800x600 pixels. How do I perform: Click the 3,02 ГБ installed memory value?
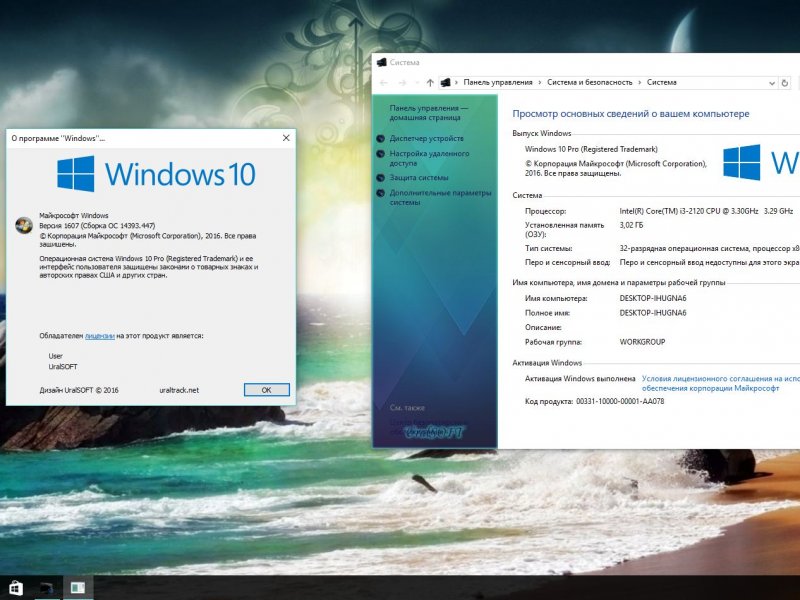(x=631, y=225)
